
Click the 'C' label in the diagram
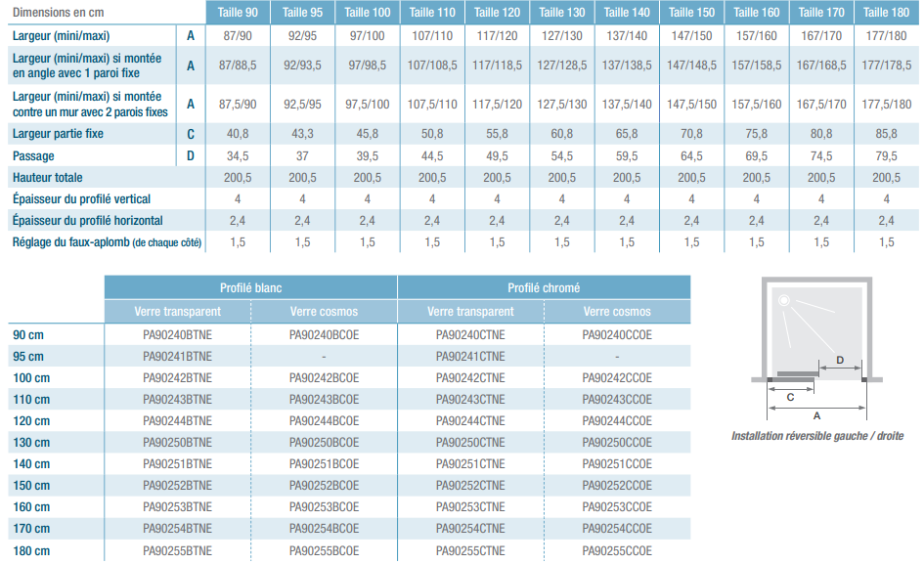(790, 397)
